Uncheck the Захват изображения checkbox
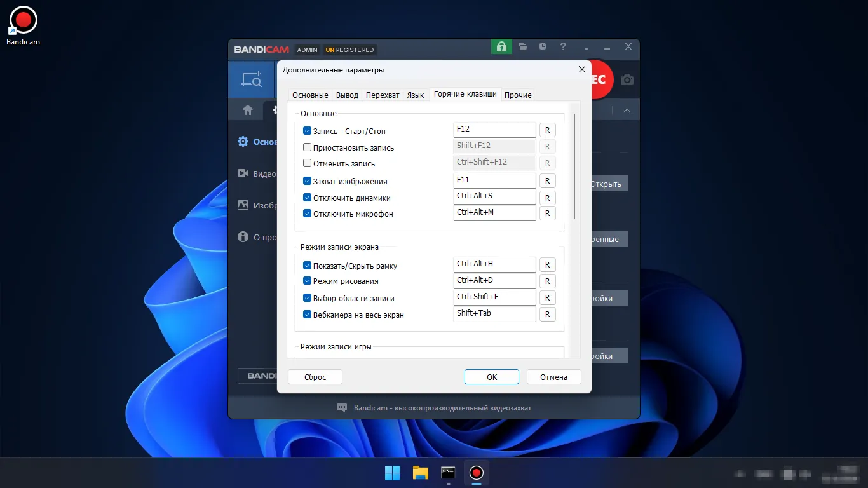Screen dimensions: 868x488 pos(307,181)
